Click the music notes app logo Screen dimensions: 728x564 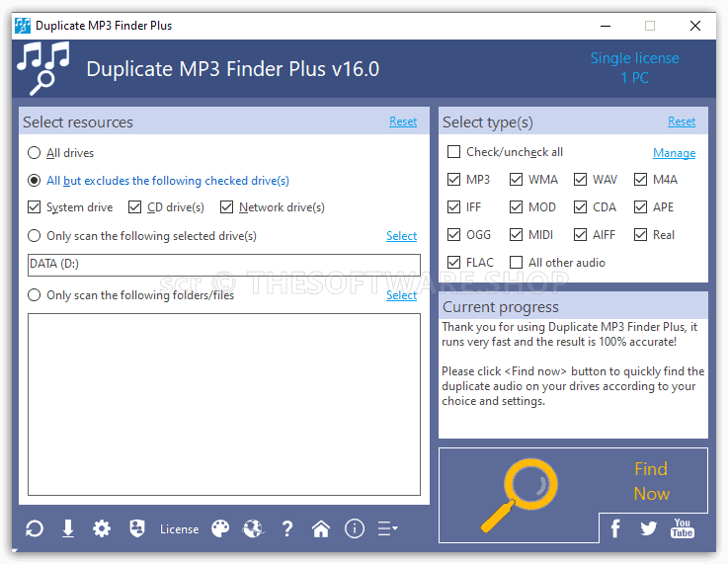(x=43, y=68)
